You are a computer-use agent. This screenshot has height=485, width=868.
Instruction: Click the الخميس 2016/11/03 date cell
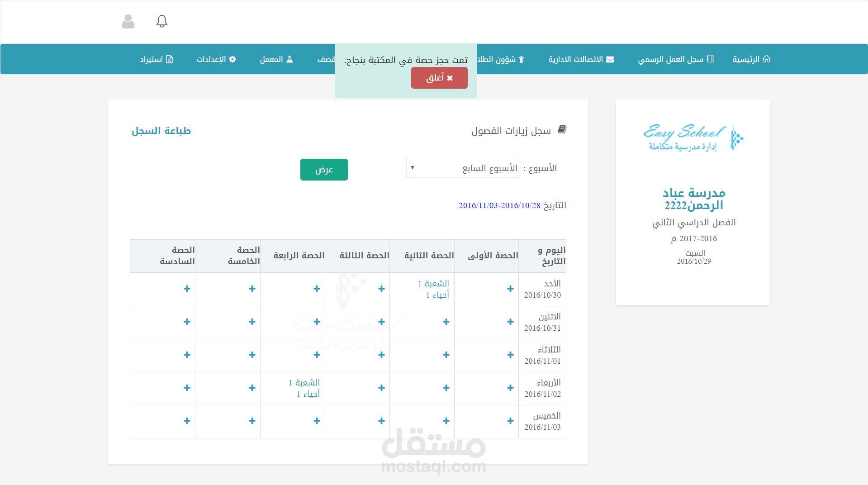542,421
